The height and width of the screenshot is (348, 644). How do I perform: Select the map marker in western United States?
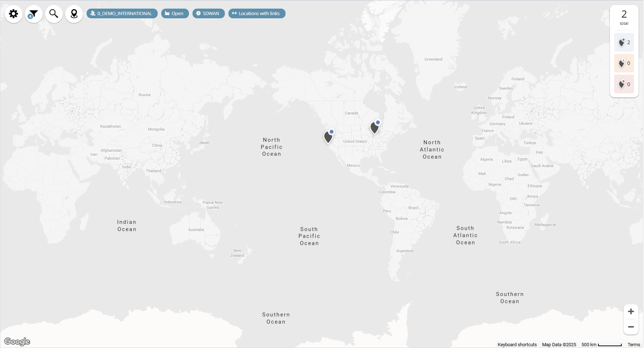(x=328, y=137)
